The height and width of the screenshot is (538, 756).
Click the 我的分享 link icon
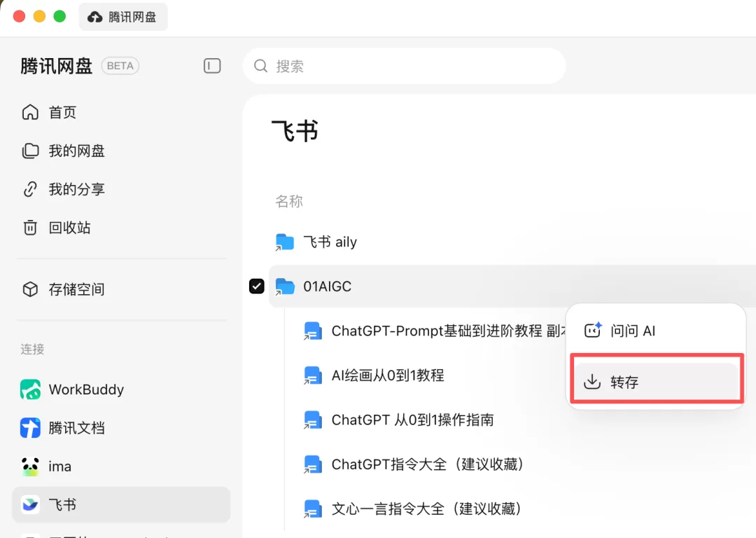point(30,188)
